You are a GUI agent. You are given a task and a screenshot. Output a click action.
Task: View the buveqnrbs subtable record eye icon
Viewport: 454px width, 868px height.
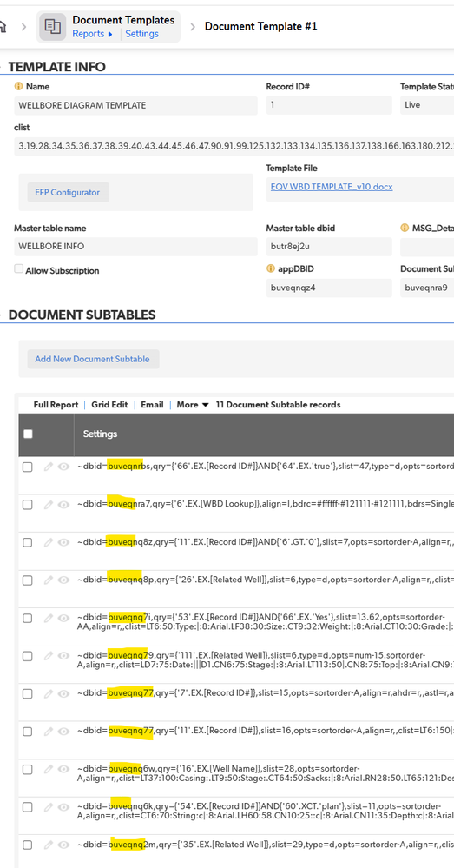(63, 467)
